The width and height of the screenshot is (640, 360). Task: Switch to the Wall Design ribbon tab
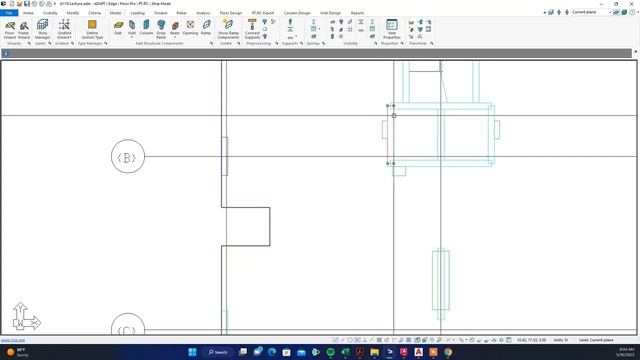pyautogui.click(x=330, y=13)
